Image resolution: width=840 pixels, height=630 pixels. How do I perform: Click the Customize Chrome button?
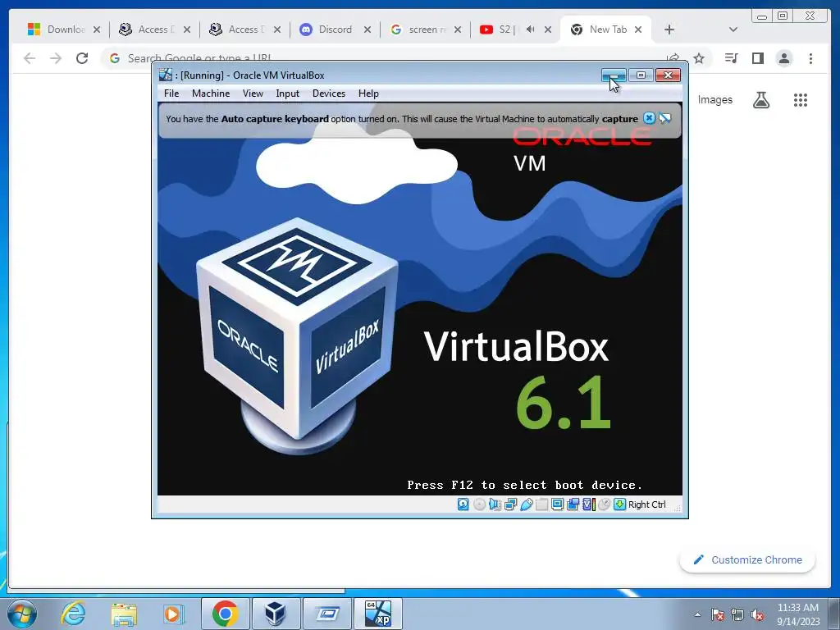747,559
